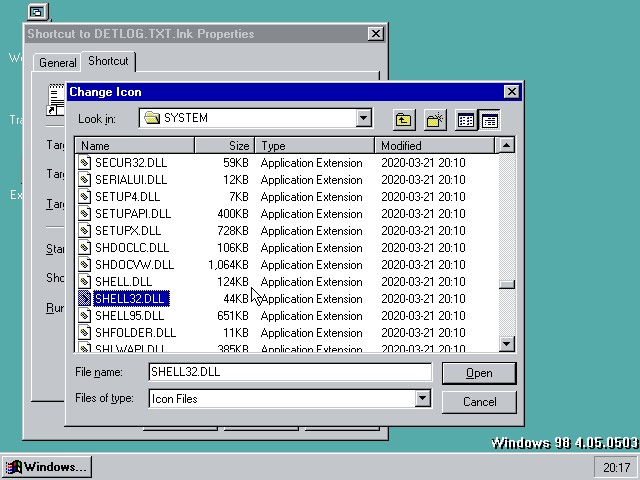Select the Shortcut tab

coord(108,61)
